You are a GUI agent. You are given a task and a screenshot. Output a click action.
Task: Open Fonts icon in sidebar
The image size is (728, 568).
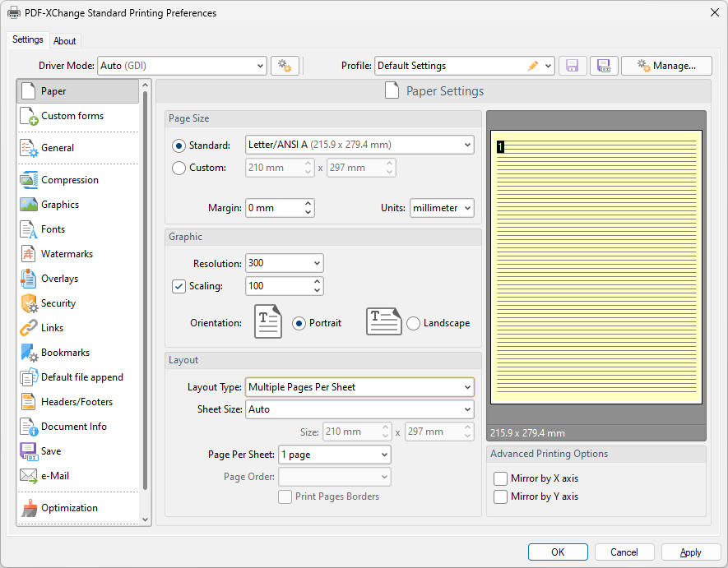pos(29,229)
